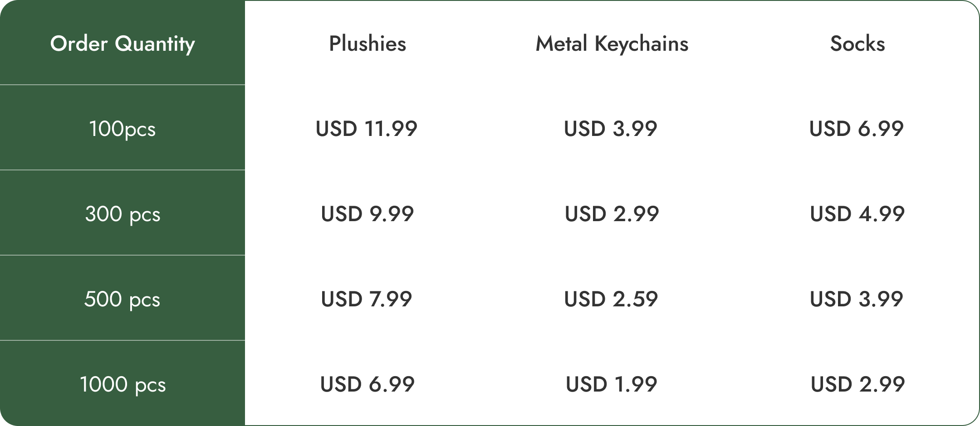The width and height of the screenshot is (980, 426).
Task: Select the 100pcs quantity row label
Action: [x=122, y=129]
